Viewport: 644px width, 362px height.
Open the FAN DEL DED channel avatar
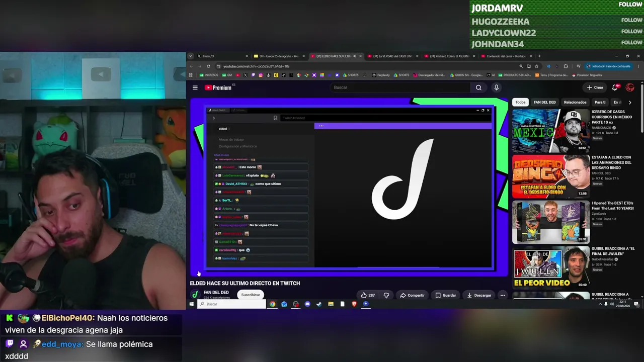[195, 295]
